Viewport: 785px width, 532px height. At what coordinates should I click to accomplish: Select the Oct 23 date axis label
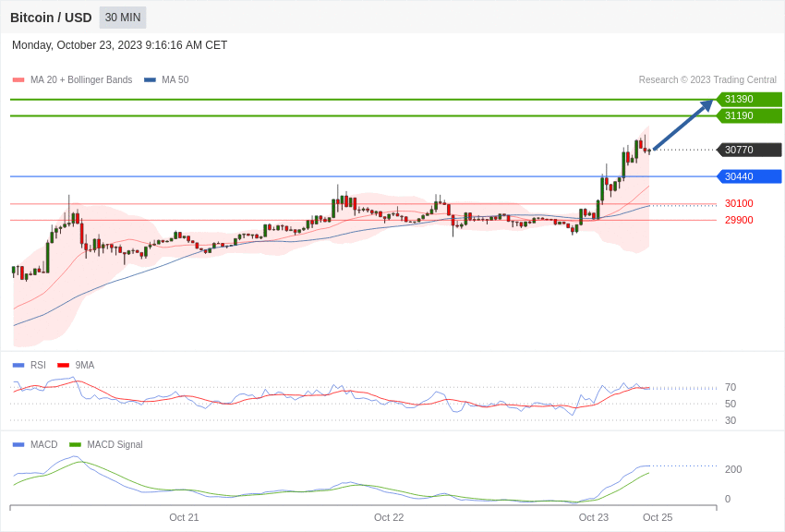593,517
